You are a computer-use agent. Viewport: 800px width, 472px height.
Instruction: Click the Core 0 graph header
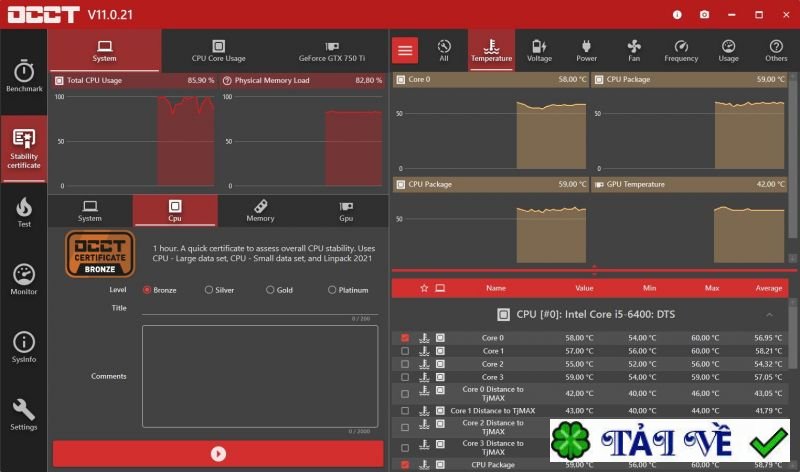[490, 80]
